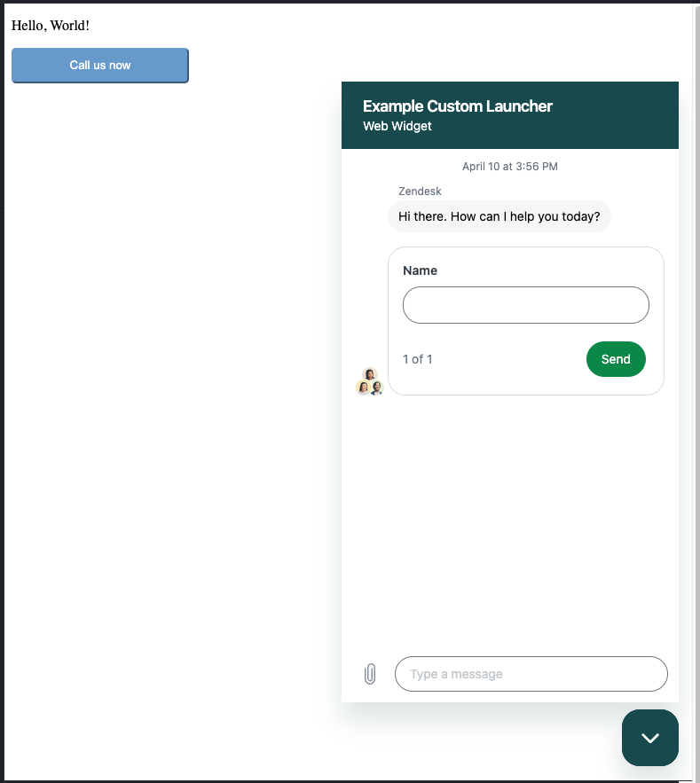Click the Zendesk sender label

420,192
